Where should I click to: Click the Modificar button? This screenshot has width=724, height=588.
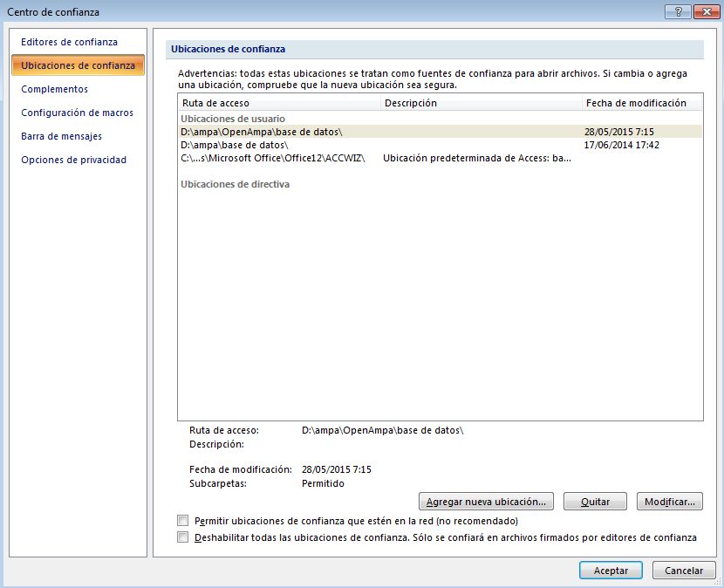coord(669,502)
